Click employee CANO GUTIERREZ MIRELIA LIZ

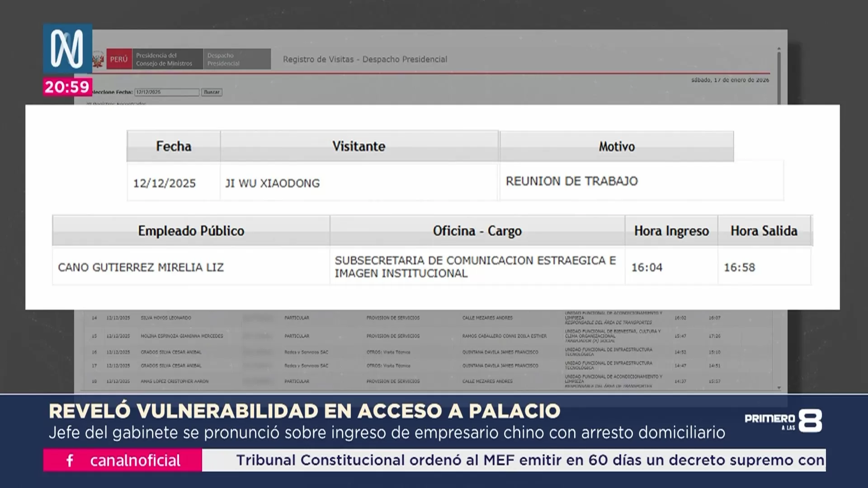141,267
